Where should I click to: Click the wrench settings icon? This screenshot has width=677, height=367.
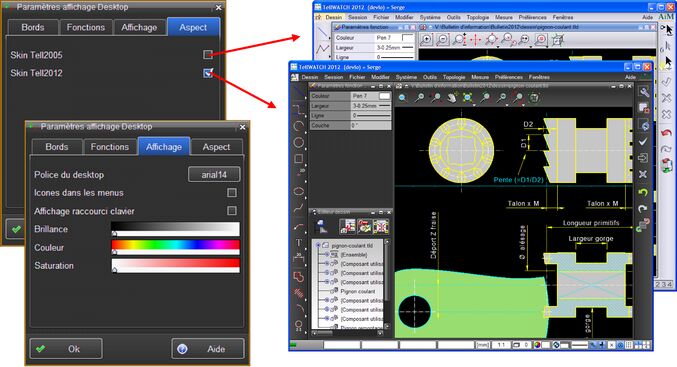[x=644, y=92]
